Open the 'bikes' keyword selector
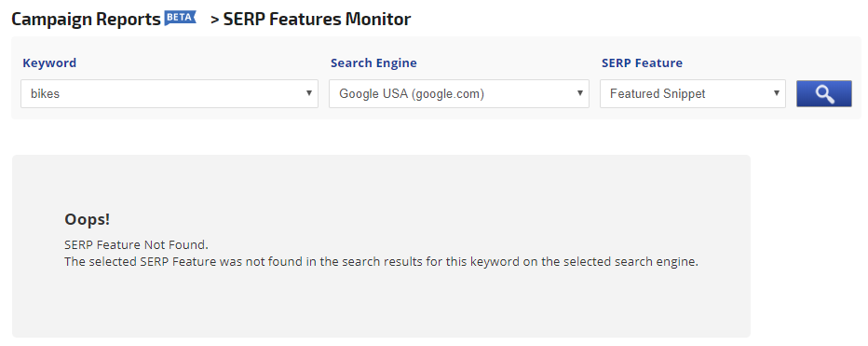 [170, 93]
